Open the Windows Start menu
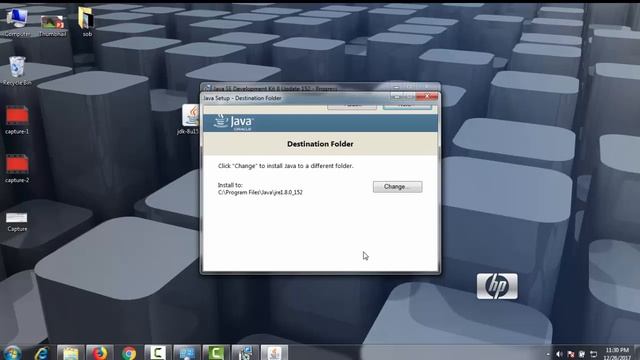The height and width of the screenshot is (360, 640). 12,353
